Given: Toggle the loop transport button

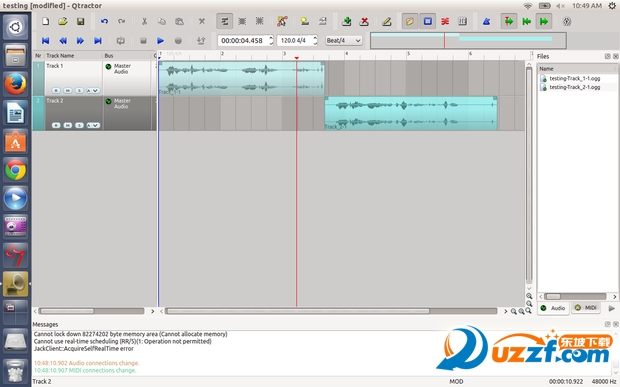Looking at the screenshot, I should click(121, 40).
